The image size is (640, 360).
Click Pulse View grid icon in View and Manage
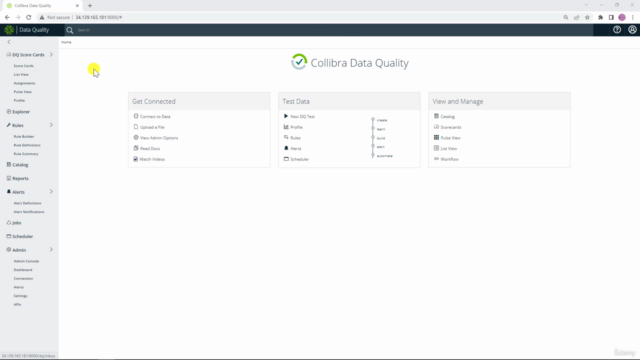436,138
